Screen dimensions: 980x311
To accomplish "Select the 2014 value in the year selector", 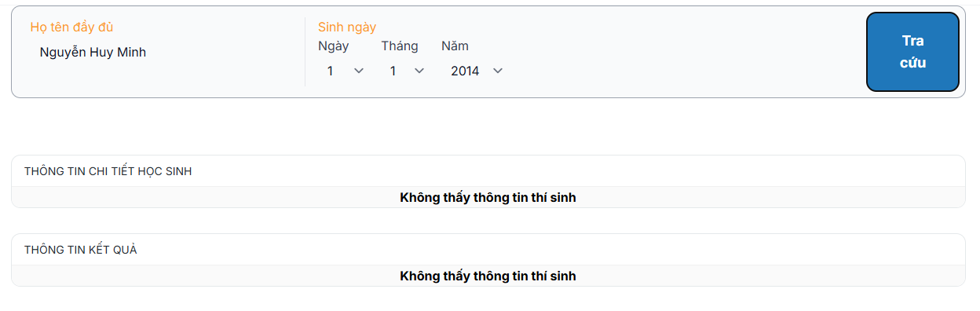I will (x=465, y=71).
